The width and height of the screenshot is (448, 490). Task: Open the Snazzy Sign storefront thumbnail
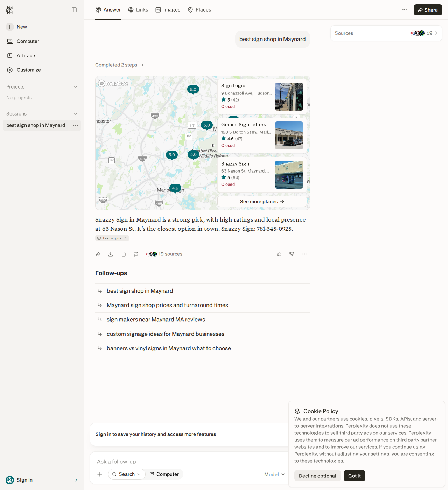[289, 175]
